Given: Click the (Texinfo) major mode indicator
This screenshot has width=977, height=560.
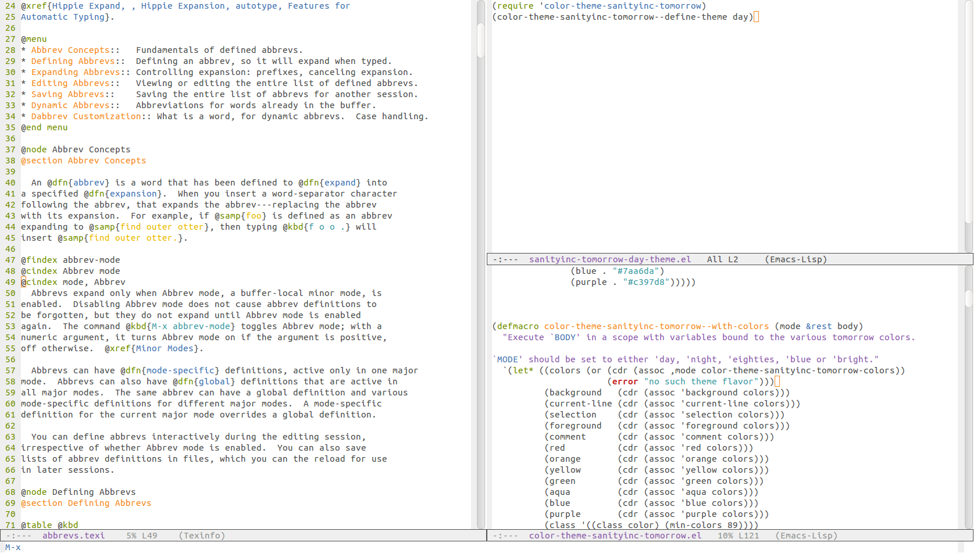Looking at the screenshot, I should point(202,536).
